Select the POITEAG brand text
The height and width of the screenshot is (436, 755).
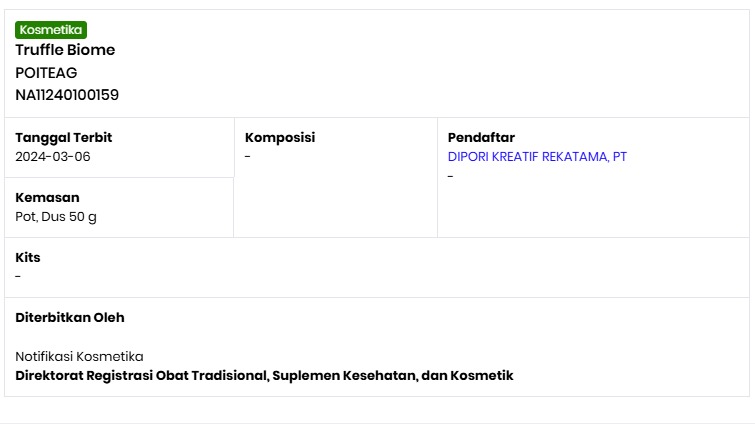pos(46,73)
